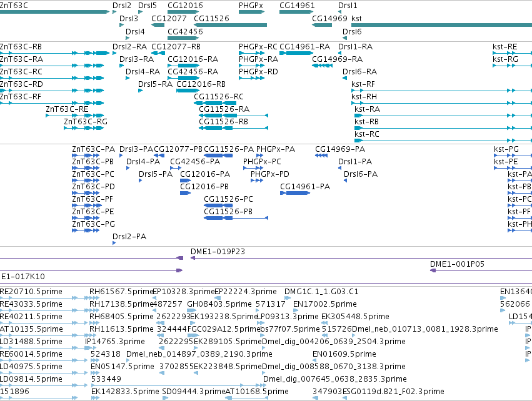
Task: Click EST EN17002.5prime label
Action: [324, 304]
